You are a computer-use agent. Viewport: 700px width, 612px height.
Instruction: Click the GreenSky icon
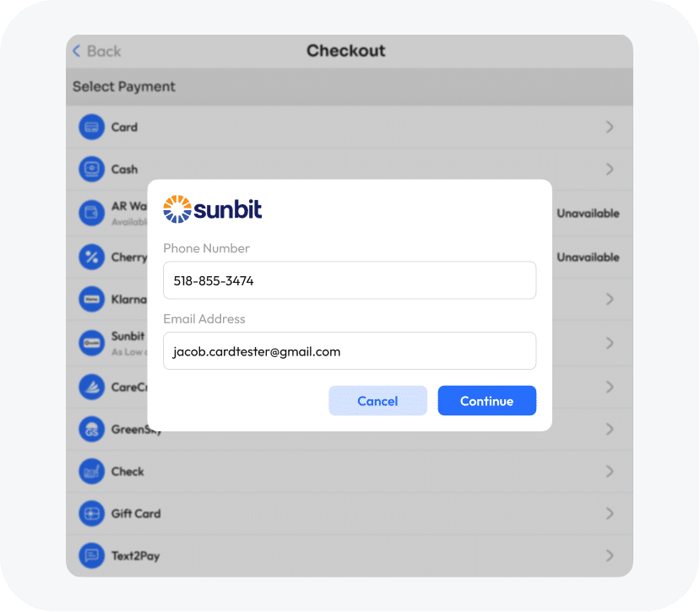90,429
